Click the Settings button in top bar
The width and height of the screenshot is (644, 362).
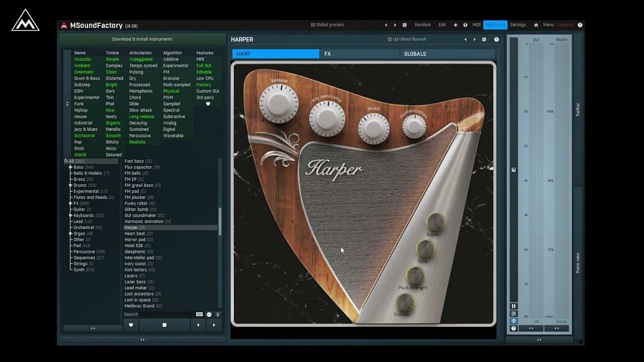click(518, 25)
